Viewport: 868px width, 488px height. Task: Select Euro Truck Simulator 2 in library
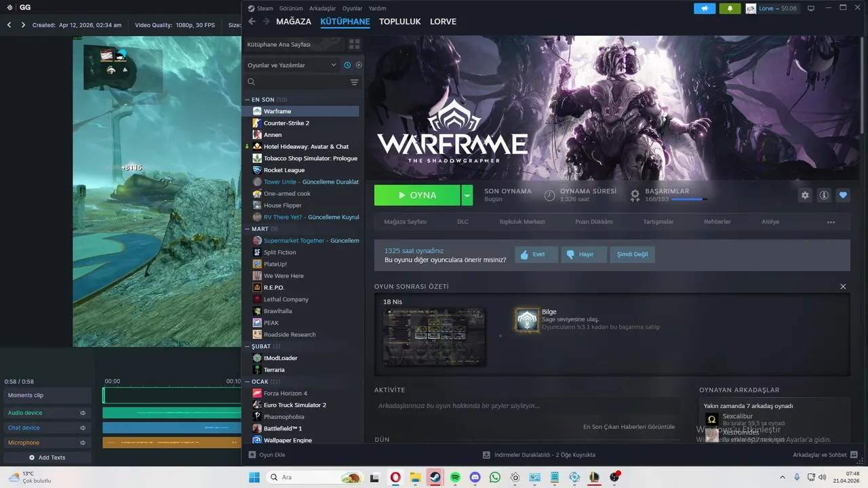(x=295, y=405)
